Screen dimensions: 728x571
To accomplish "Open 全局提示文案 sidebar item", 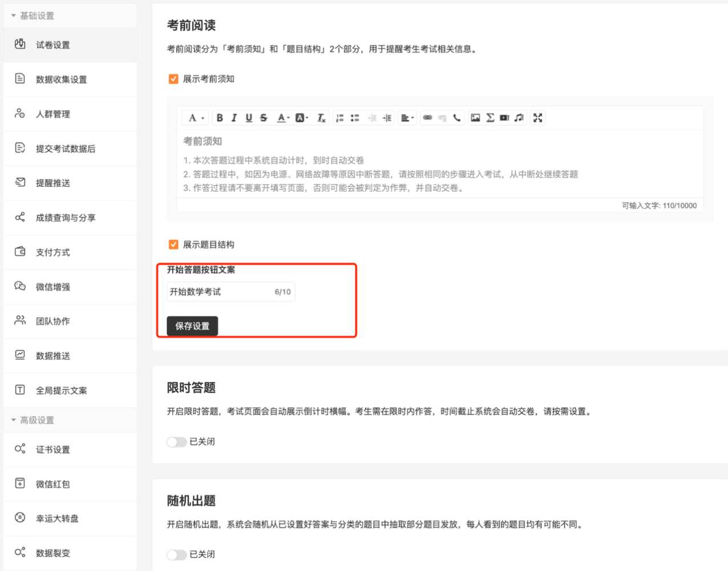I will point(70,391).
